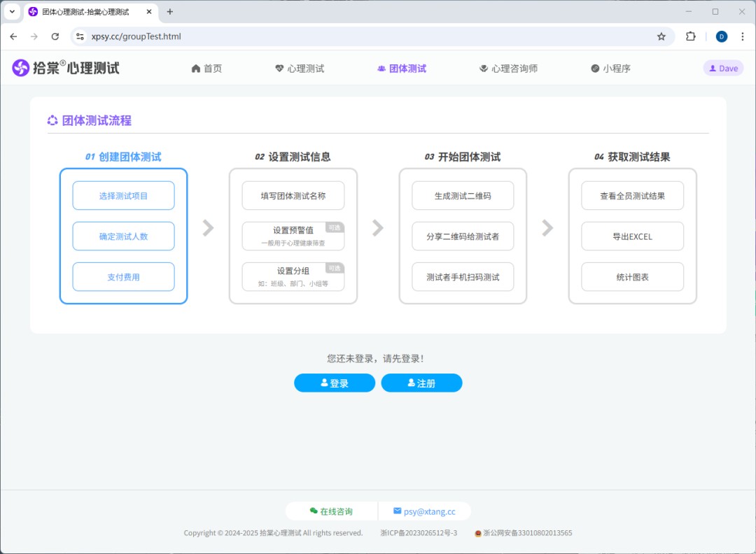Click 支付费用 step box
Screen dimensions: 756x554
coord(123,277)
